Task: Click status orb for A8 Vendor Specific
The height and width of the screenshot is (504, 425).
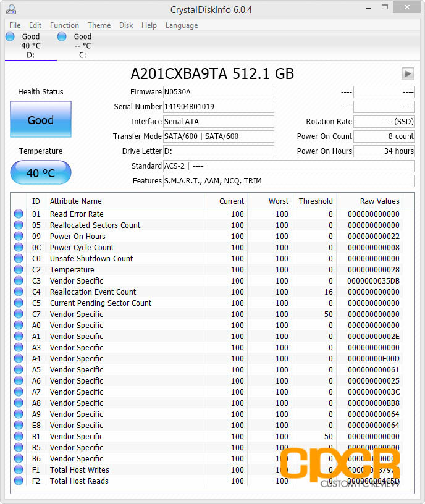Action: click(19, 403)
